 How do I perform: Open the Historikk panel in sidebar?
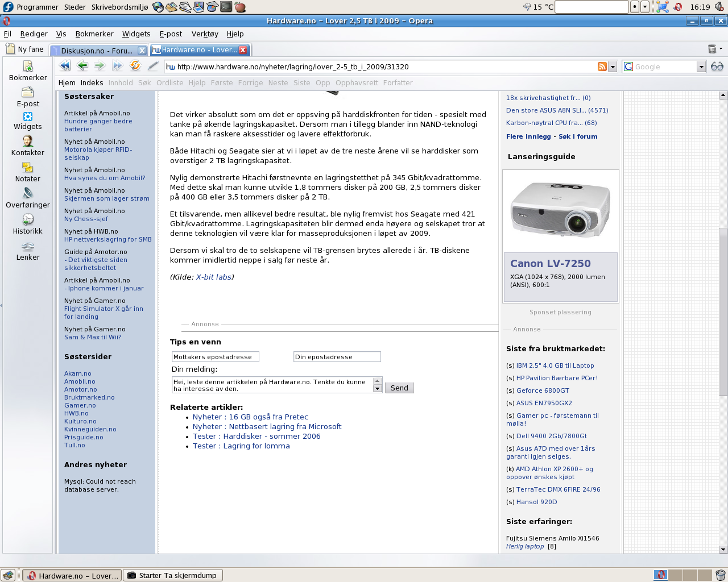click(28, 225)
